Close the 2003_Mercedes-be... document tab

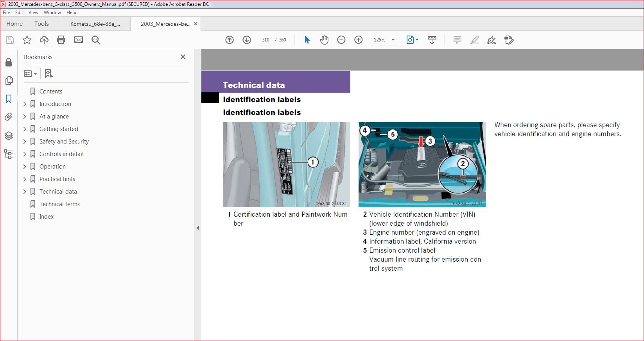pyautogui.click(x=196, y=23)
